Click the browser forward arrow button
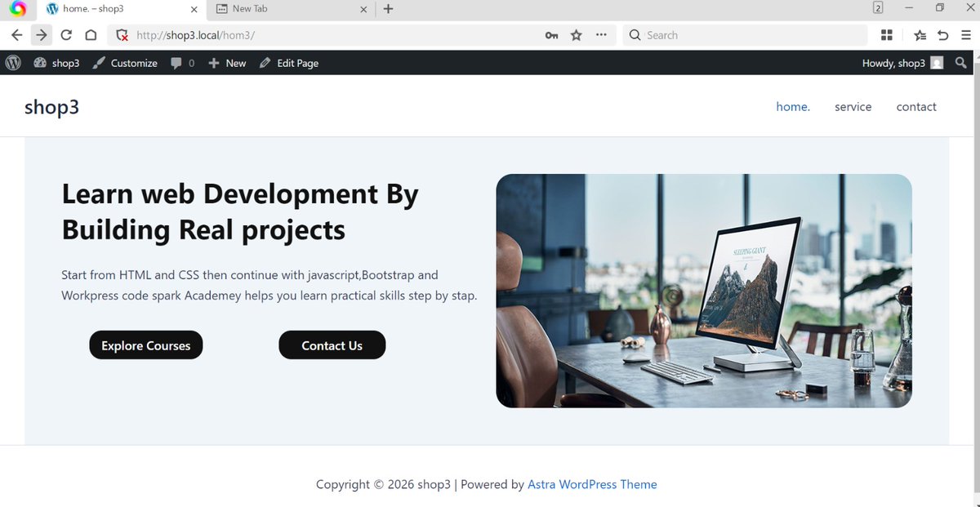Viewport: 980px width, 507px height. (x=42, y=35)
